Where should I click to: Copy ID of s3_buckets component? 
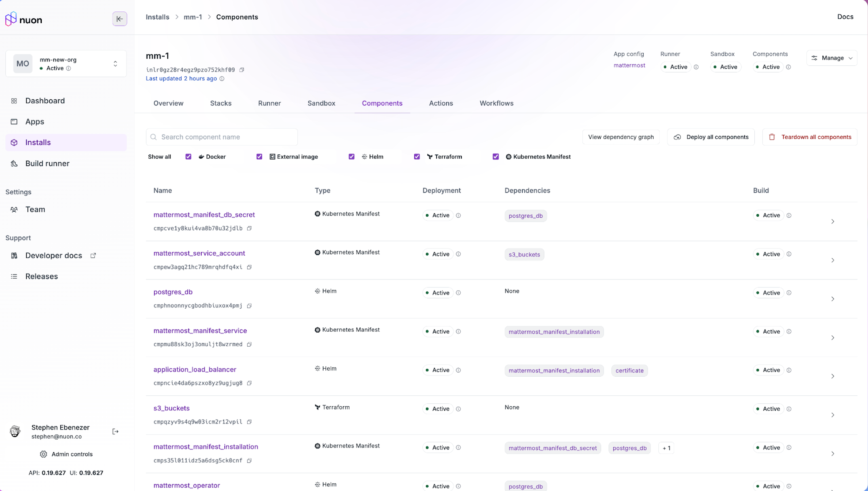(x=249, y=422)
